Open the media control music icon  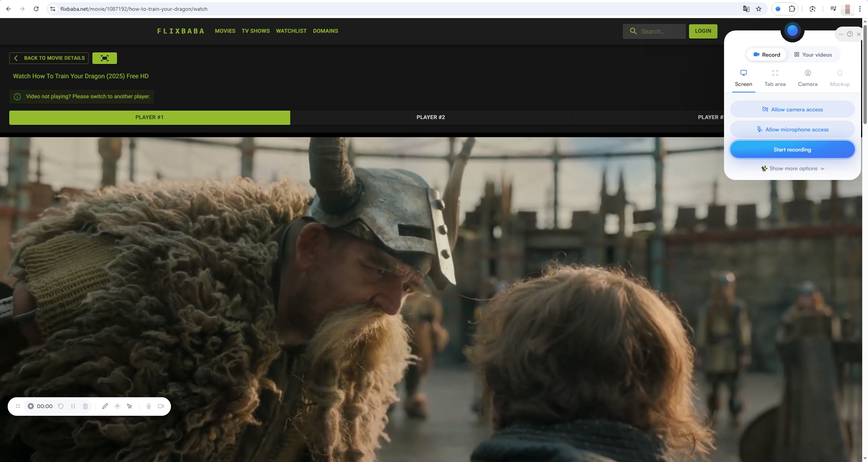click(x=833, y=9)
